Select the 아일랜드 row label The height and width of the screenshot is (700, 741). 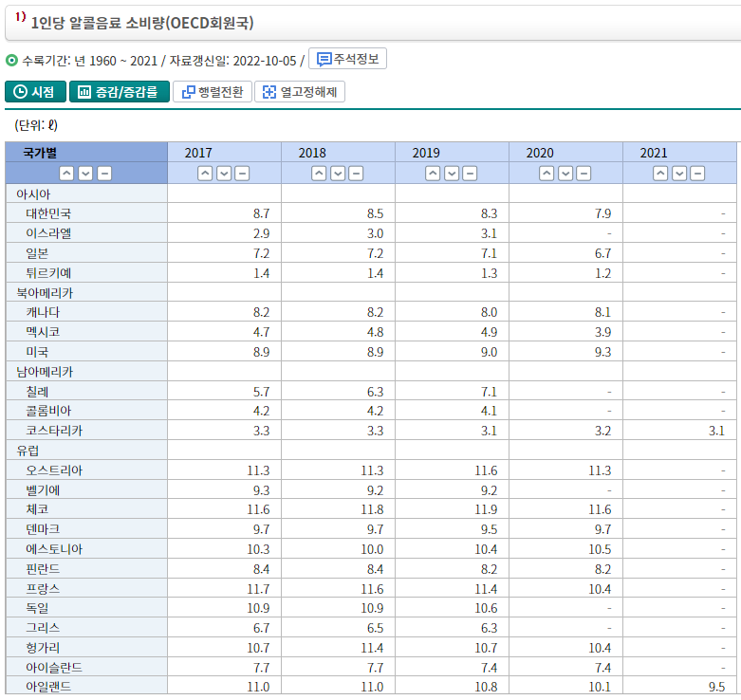pyautogui.click(x=48, y=687)
